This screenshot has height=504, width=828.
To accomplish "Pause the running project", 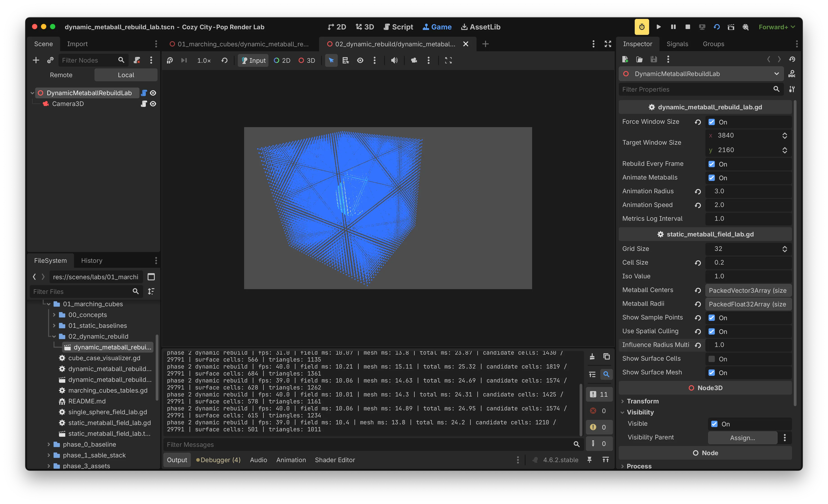I will coord(673,27).
